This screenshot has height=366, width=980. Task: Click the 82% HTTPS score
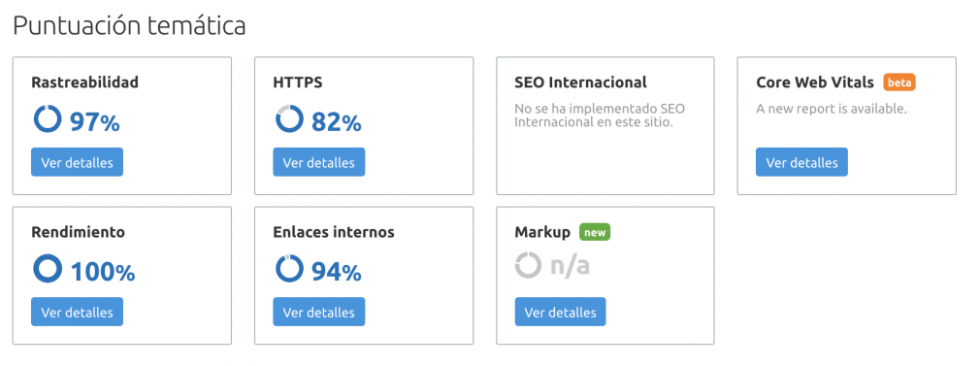pyautogui.click(x=337, y=122)
